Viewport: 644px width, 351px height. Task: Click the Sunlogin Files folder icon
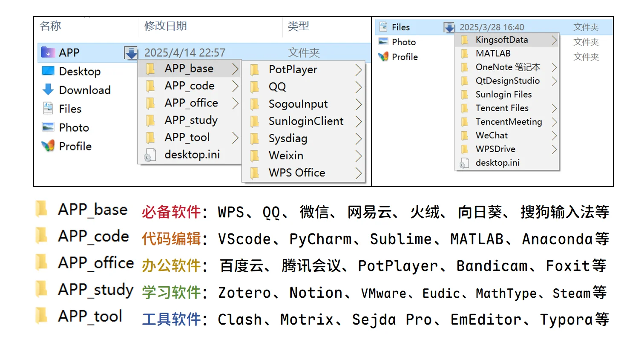(x=465, y=95)
